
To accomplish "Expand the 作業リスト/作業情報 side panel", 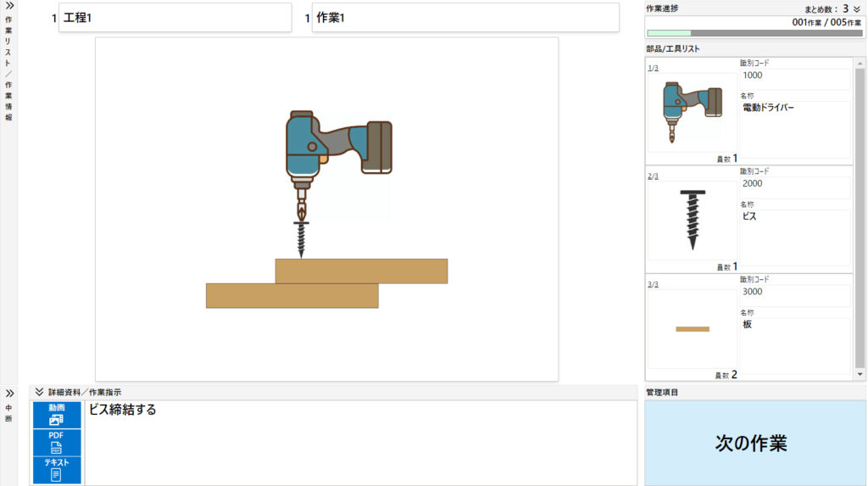I will coord(8,5).
